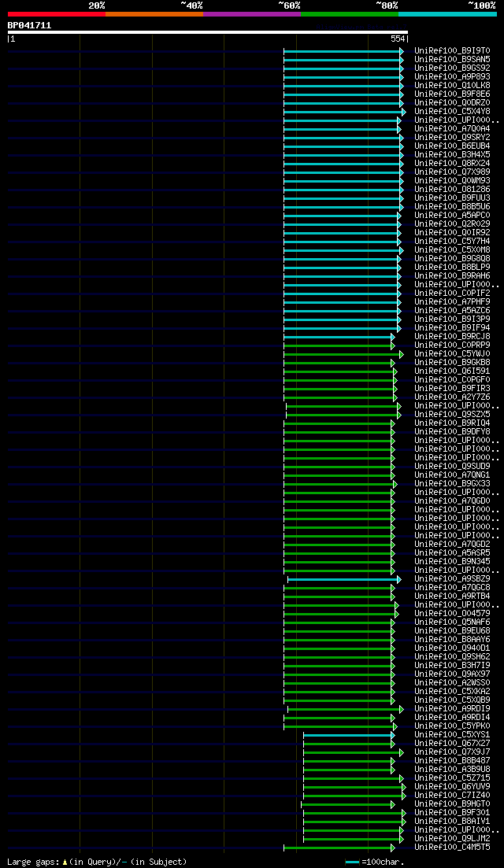Select the UniRef100_B6EUB4 label
The height and width of the screenshot is (868, 504).
tap(452, 146)
